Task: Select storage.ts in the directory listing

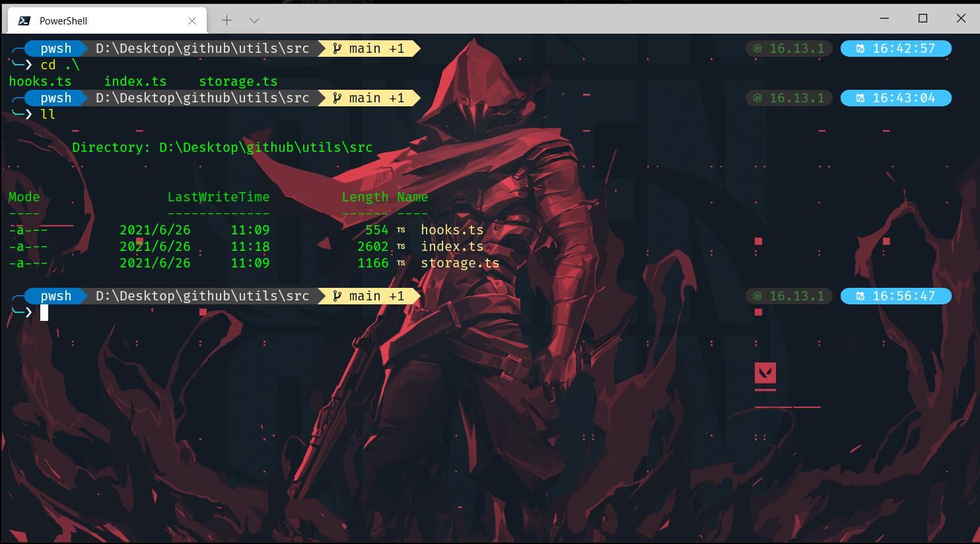Action: tap(459, 263)
